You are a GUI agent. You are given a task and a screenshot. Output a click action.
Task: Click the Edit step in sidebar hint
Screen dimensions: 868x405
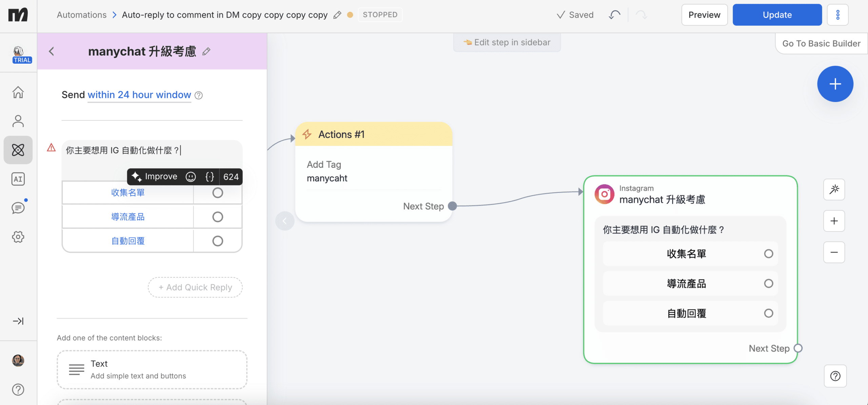507,42
